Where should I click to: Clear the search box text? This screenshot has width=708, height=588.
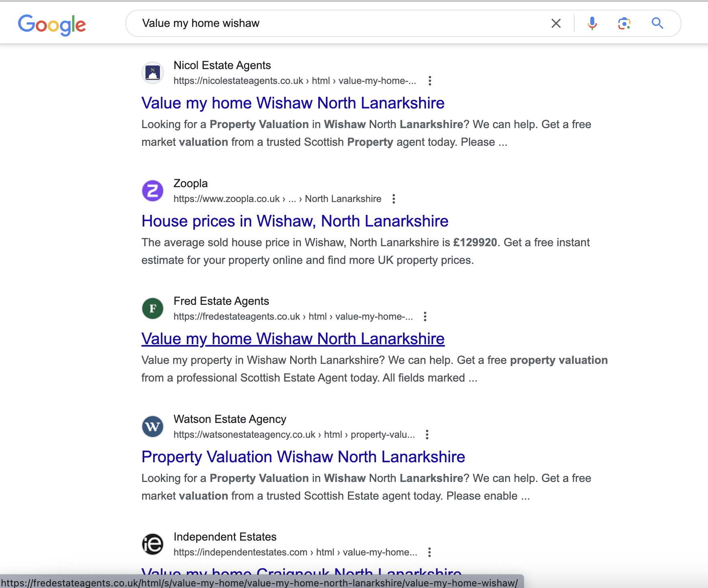(556, 23)
